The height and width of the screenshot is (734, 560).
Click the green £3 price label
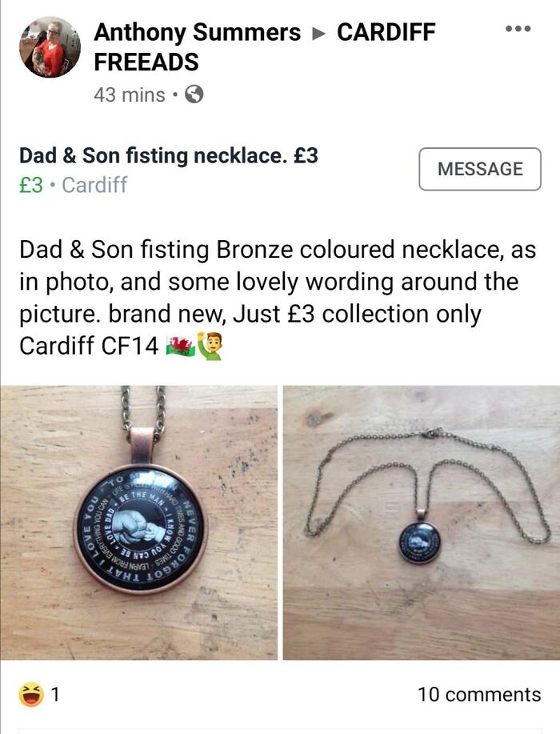[31, 185]
